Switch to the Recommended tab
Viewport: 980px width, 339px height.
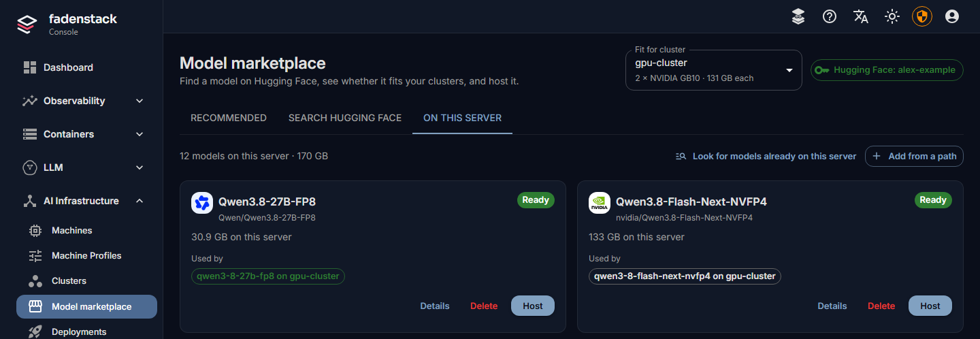coord(229,118)
